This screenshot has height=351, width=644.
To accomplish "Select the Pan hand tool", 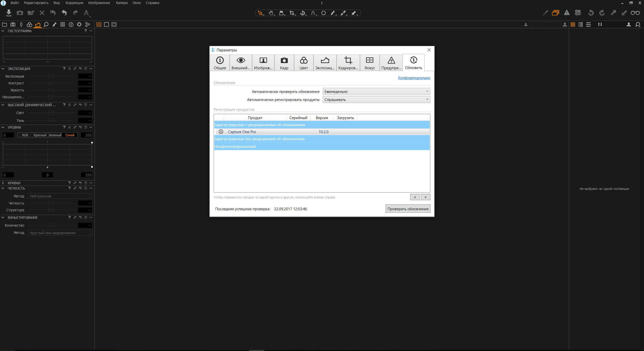I will pyautogui.click(x=271, y=13).
